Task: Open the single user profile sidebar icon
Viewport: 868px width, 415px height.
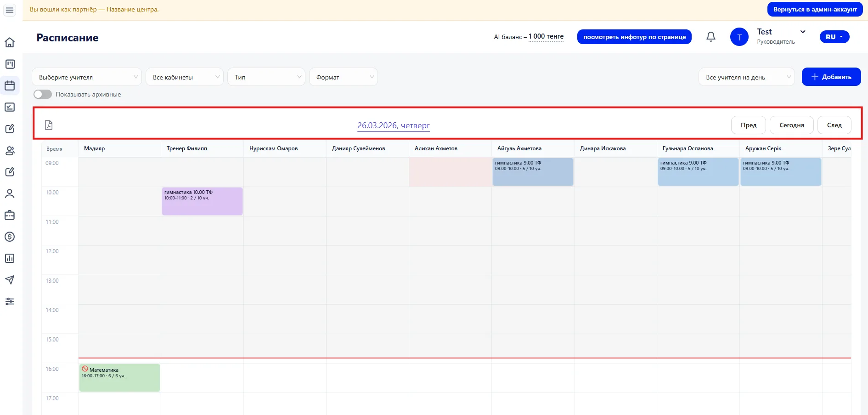Action: coord(10,193)
